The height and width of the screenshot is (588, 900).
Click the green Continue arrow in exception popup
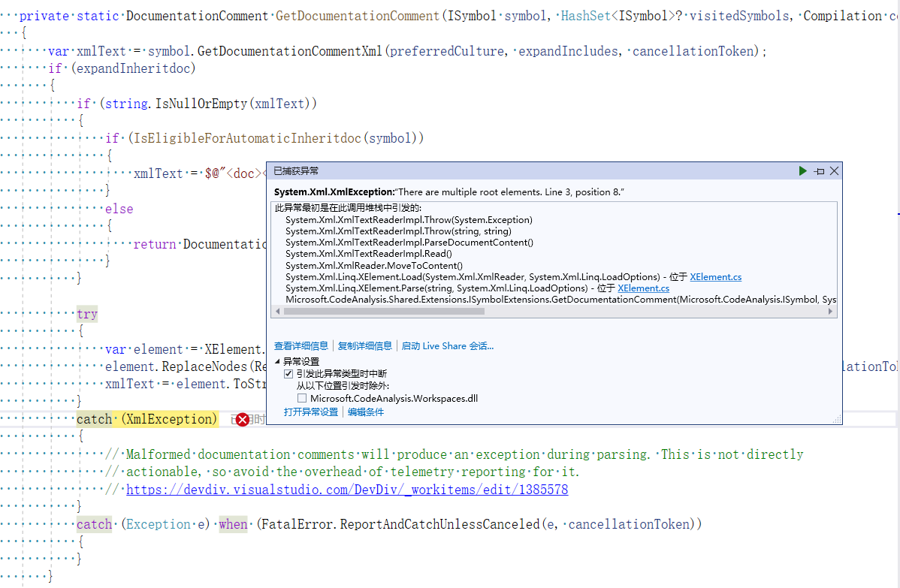coord(802,171)
